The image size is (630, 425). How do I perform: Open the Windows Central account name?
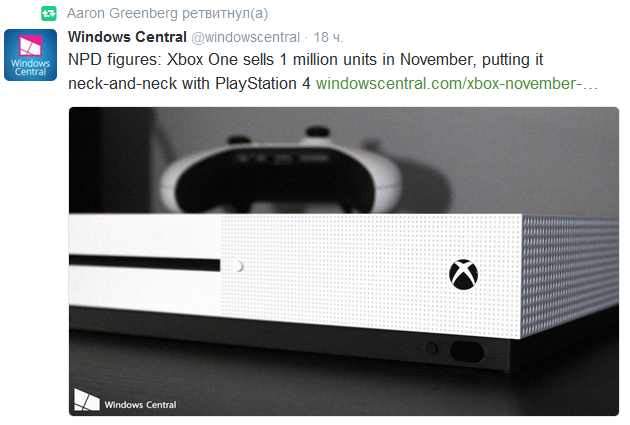tap(127, 37)
